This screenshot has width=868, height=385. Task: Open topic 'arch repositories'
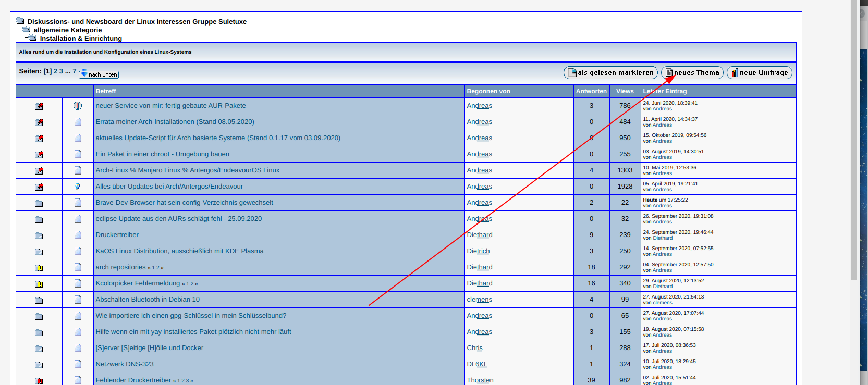click(x=121, y=267)
